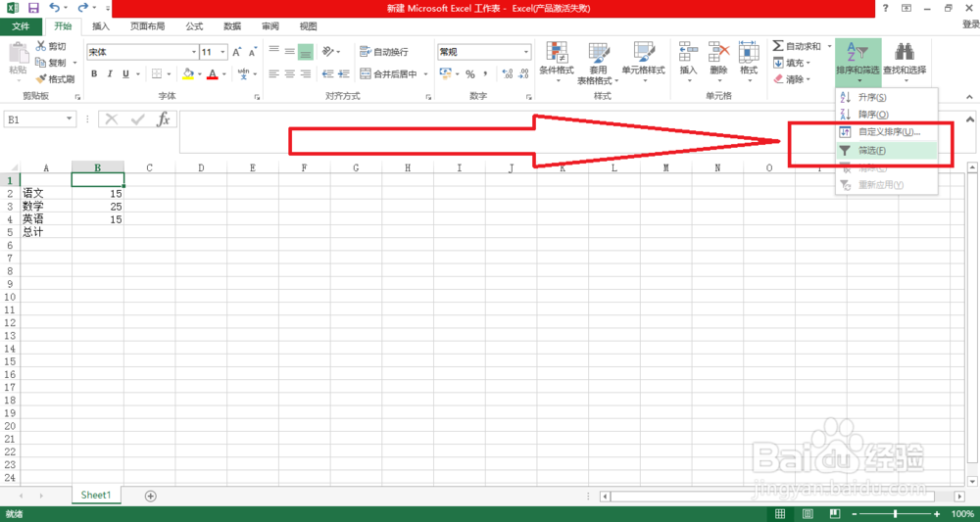Switch to the Data (数据) tab
This screenshot has width=980, height=522.
pyautogui.click(x=232, y=26)
